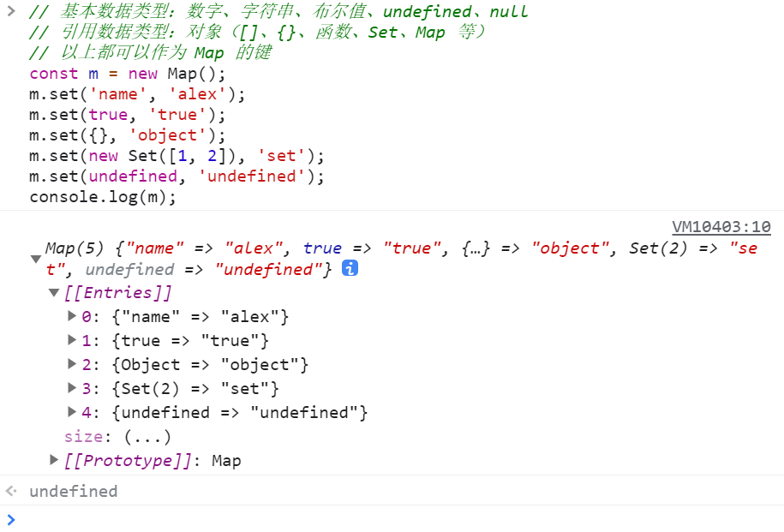Screen dimensions: 784x532
Task: Invoke the size (...) getter
Action: click(x=147, y=437)
